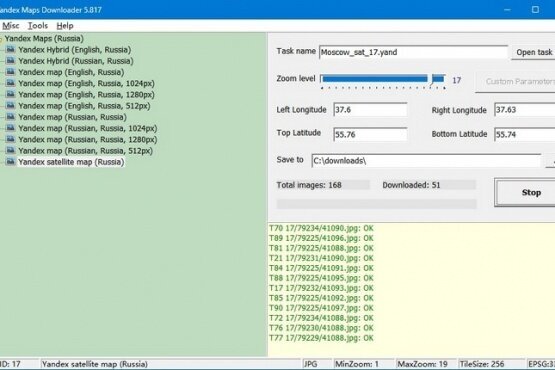Click the JPG status bar entry
Viewport: 555px width, 370px height.
[x=310, y=364]
